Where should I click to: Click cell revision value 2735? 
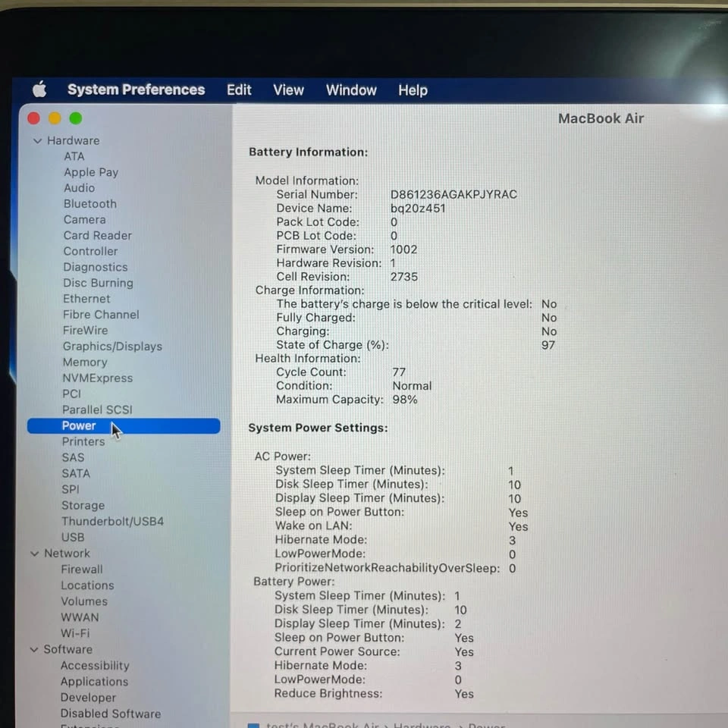[404, 278]
